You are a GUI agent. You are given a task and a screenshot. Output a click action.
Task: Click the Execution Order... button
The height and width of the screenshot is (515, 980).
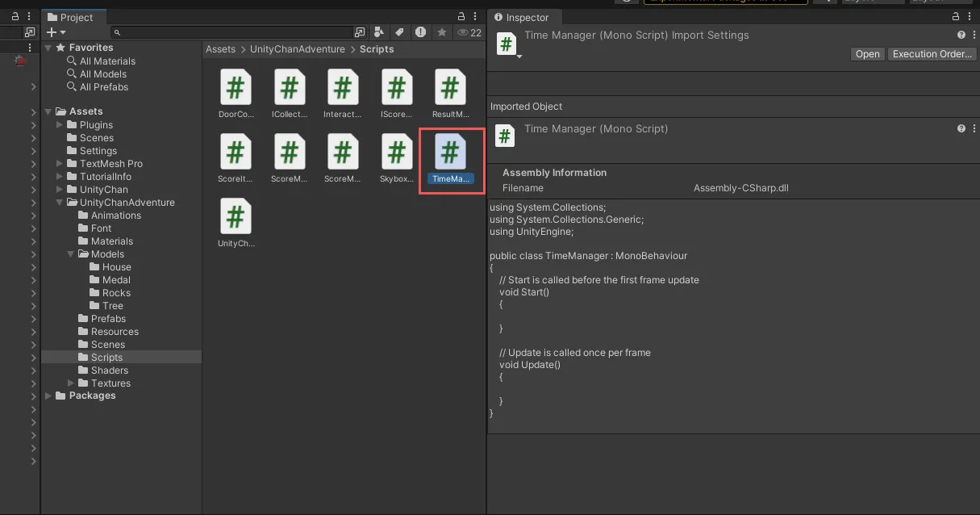pyautogui.click(x=932, y=54)
